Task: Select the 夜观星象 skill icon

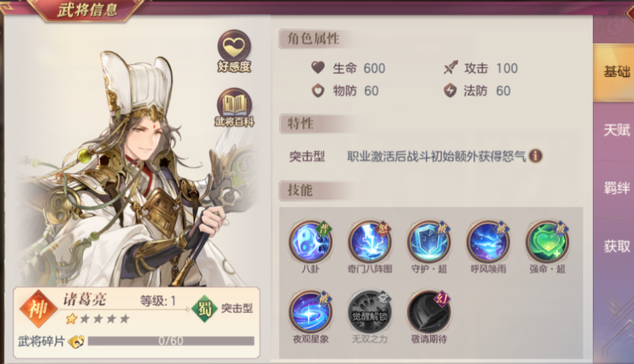Action: pyautogui.click(x=310, y=312)
